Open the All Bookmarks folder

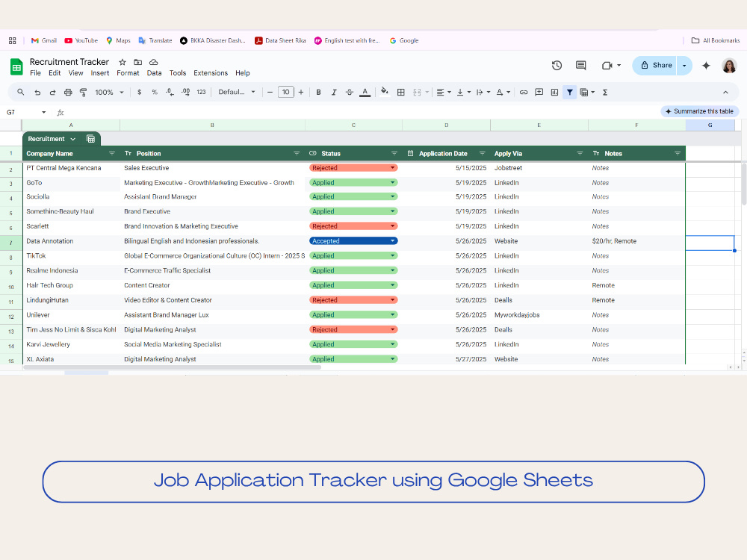716,40
